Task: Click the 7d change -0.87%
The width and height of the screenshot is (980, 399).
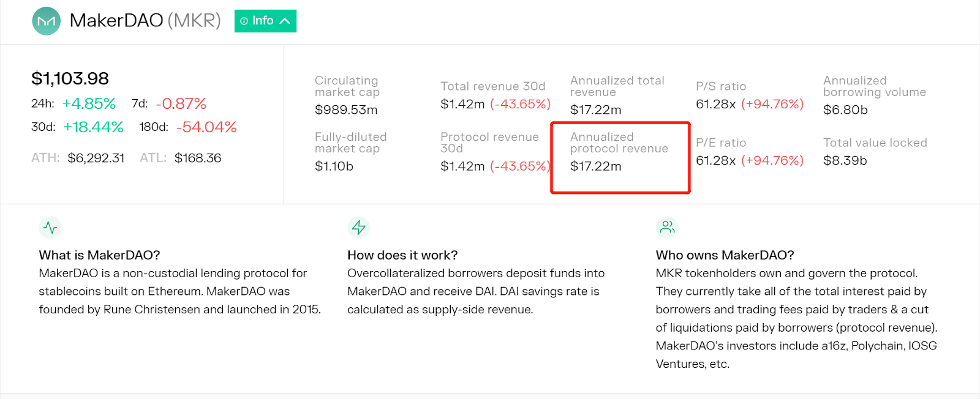Action: pos(181,103)
